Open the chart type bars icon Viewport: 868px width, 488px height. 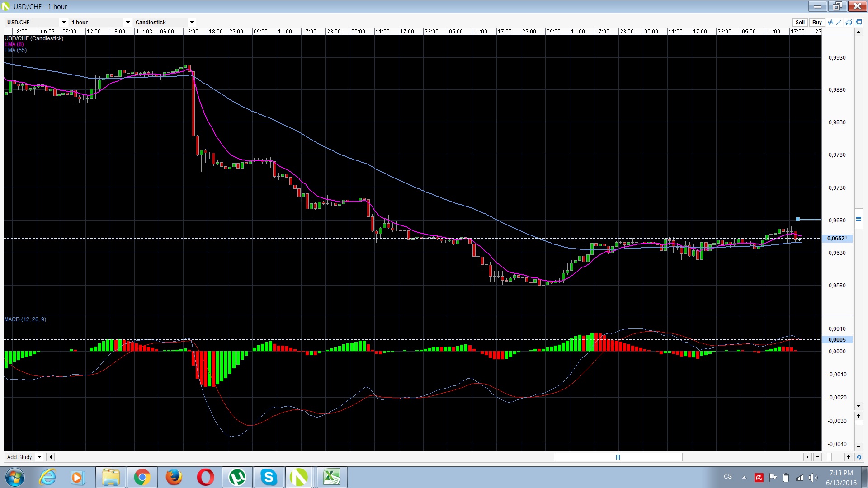click(830, 22)
